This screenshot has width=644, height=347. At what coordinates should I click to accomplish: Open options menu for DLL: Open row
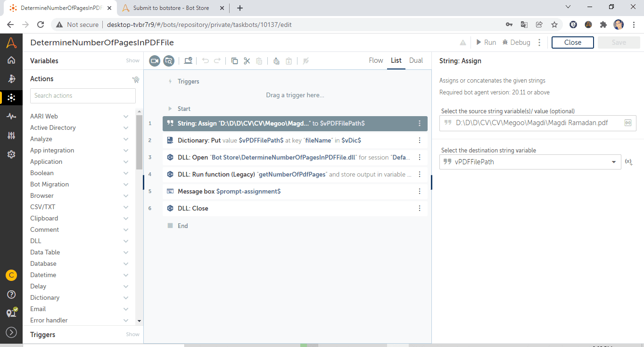pos(420,157)
